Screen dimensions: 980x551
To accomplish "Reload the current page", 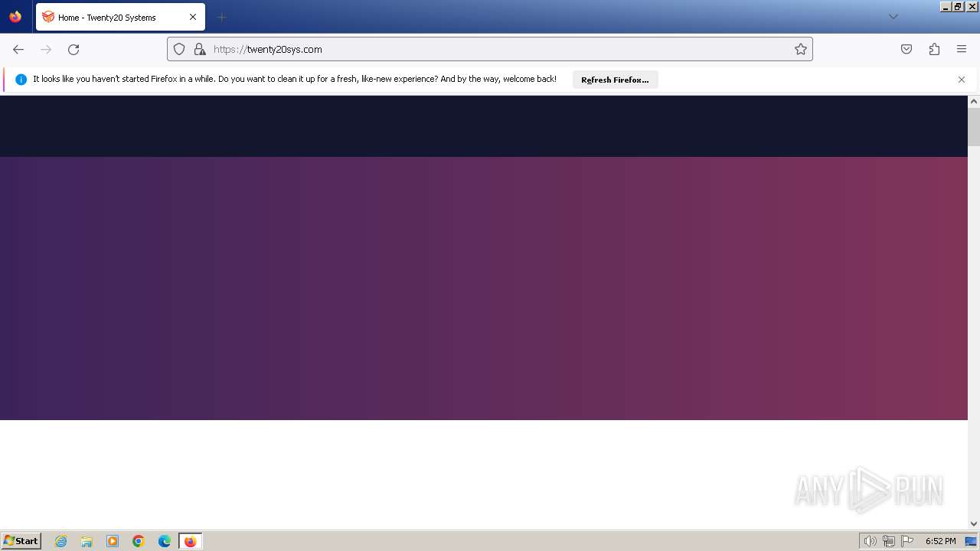I will [x=73, y=49].
